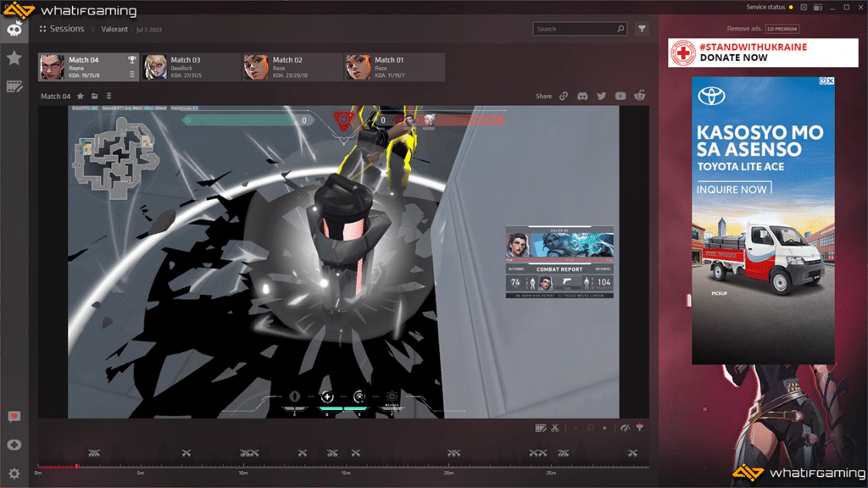The width and height of the screenshot is (868, 488).
Task: Jump to the kill marker cluster near 10m
Action: [250, 453]
